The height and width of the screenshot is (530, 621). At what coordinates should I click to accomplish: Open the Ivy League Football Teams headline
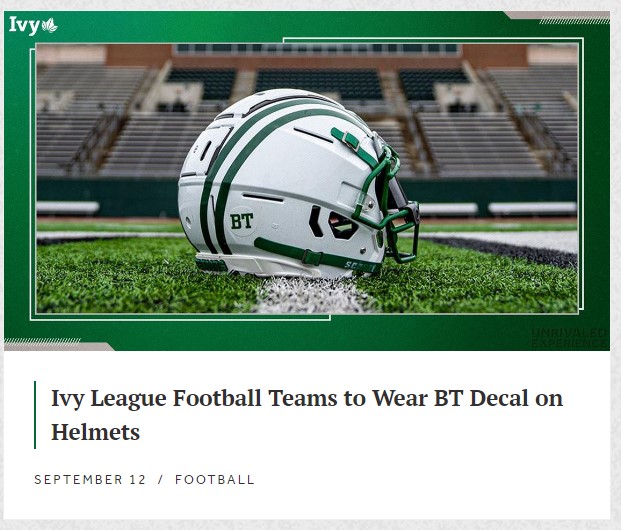pos(307,415)
